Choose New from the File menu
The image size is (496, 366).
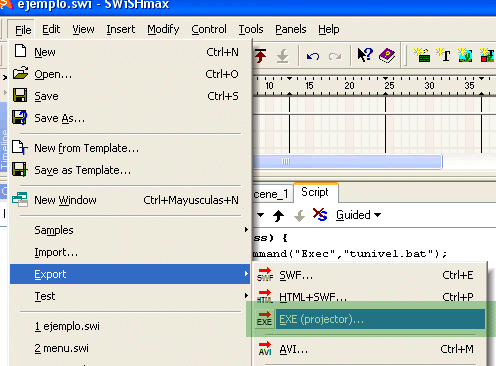click(130, 52)
